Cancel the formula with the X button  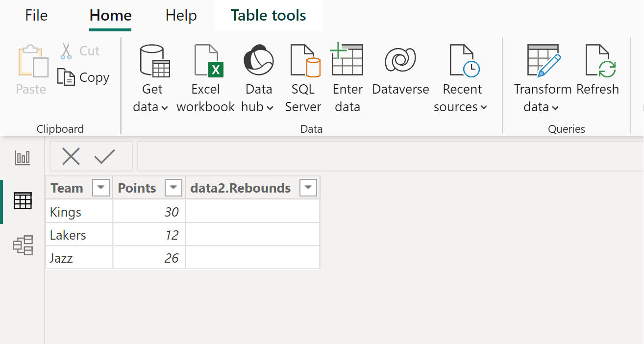71,157
